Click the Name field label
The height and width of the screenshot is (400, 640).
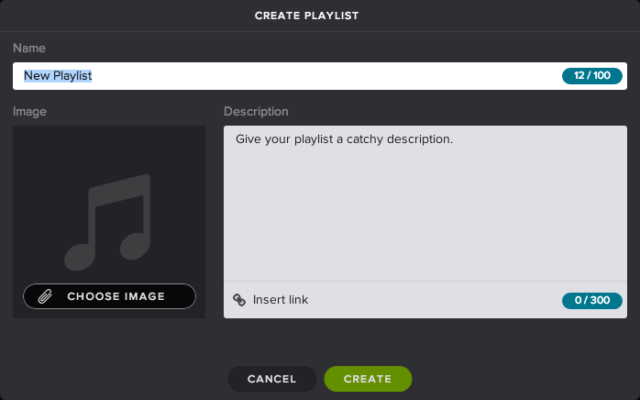29,48
